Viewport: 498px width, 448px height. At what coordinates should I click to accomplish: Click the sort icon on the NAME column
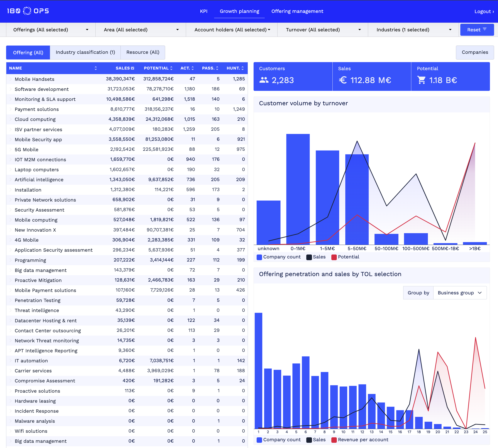[x=96, y=68]
